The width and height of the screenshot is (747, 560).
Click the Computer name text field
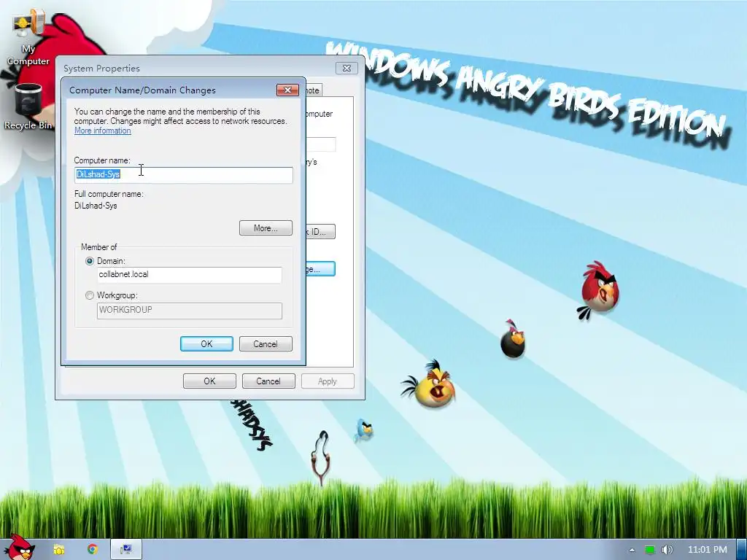(x=183, y=175)
